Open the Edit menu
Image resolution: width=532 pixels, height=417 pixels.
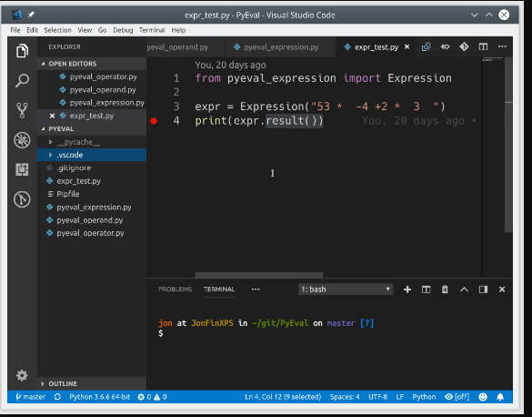tap(32, 30)
